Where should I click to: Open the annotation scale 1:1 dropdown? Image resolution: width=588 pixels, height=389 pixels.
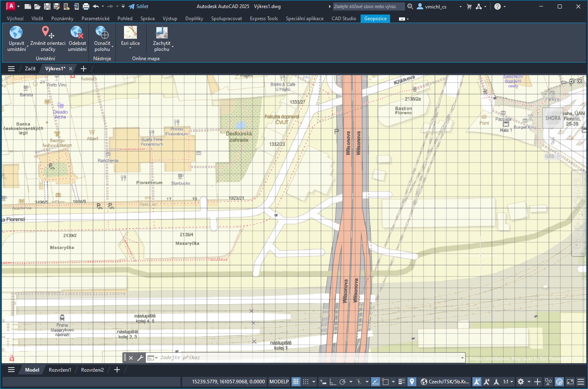click(x=508, y=381)
